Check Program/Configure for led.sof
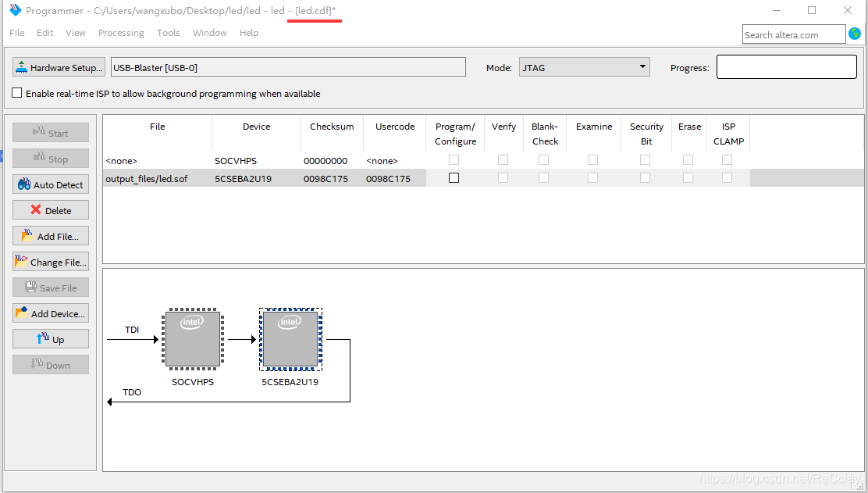 tap(454, 178)
